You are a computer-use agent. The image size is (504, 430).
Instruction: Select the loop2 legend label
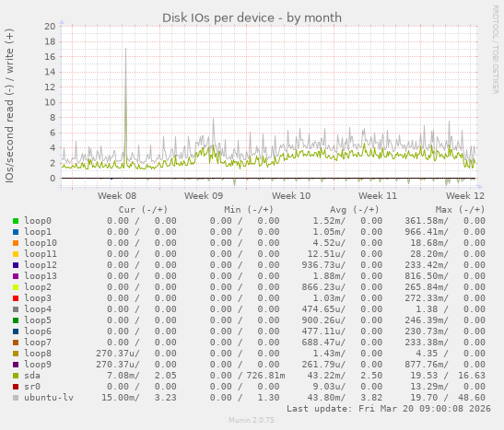[38, 287]
